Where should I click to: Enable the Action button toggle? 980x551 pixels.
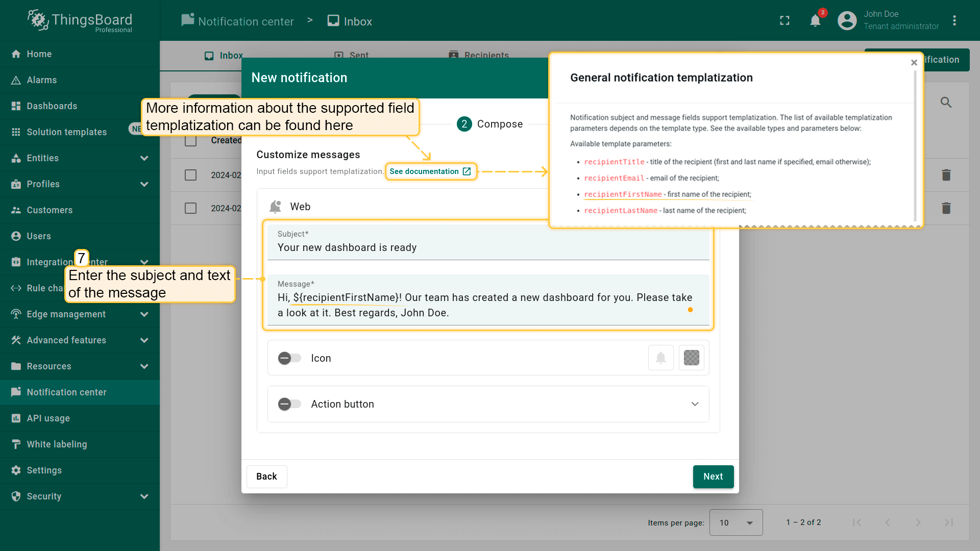[289, 404]
